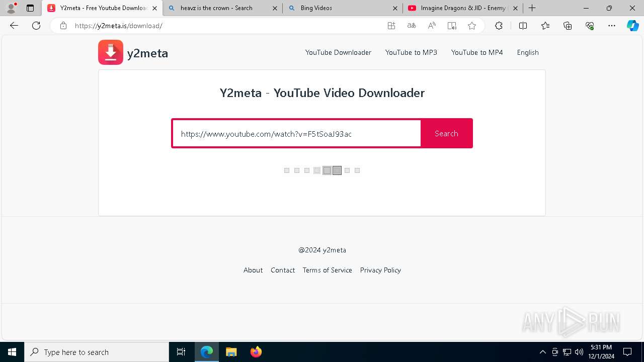Open volume control in tray

tap(579, 352)
